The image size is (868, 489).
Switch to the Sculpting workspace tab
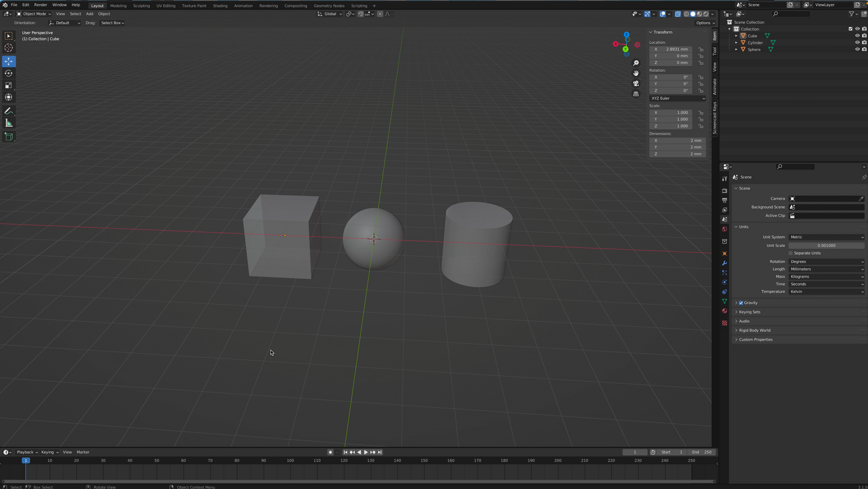click(141, 5)
